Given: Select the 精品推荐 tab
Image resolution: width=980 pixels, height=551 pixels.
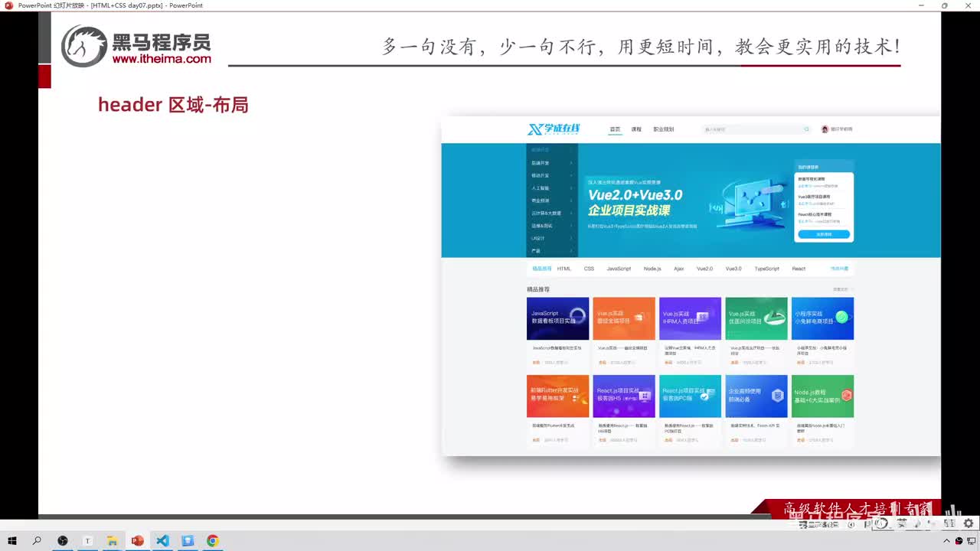Looking at the screenshot, I should (x=542, y=269).
